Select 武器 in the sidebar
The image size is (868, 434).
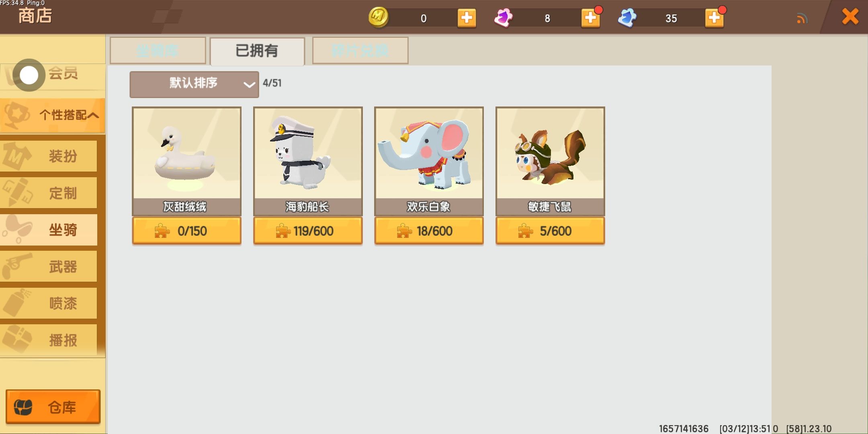click(x=49, y=266)
